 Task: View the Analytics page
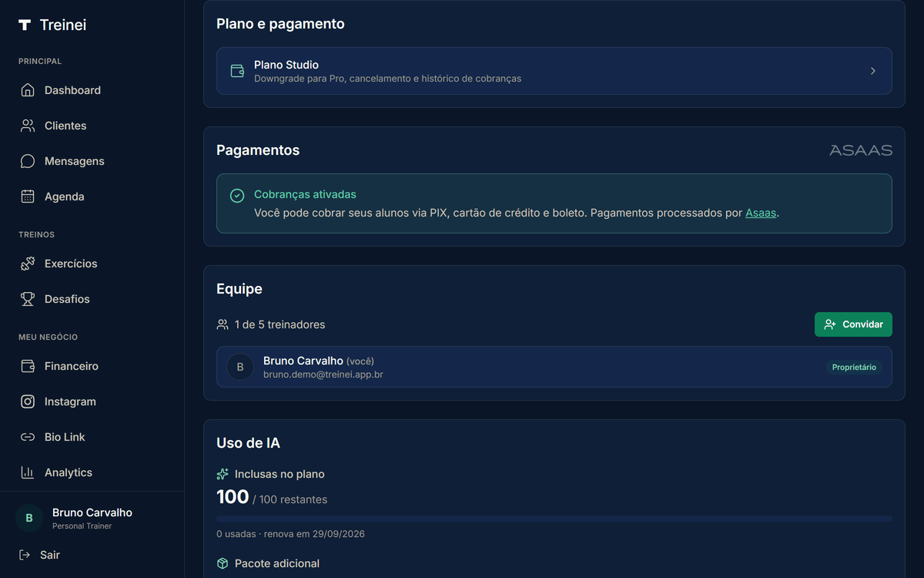click(92, 472)
